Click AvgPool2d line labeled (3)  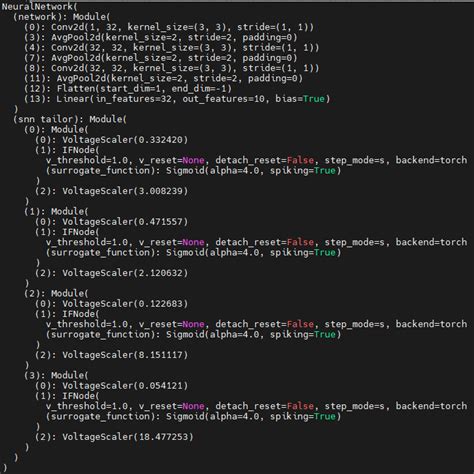coord(160,37)
